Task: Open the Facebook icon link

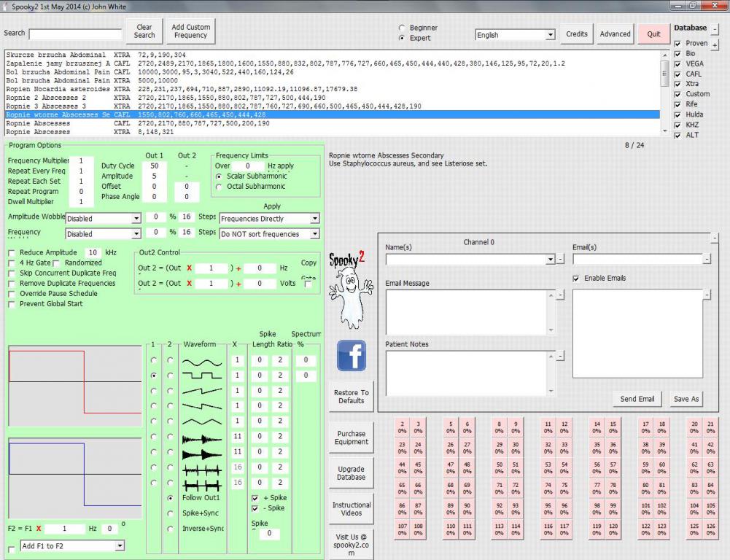Action: pos(351,355)
